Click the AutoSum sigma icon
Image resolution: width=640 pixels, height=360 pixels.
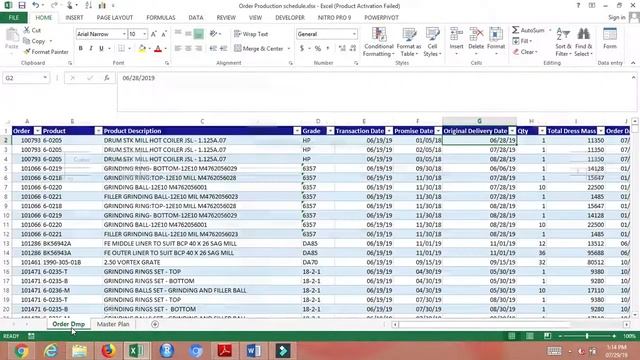[516, 30]
